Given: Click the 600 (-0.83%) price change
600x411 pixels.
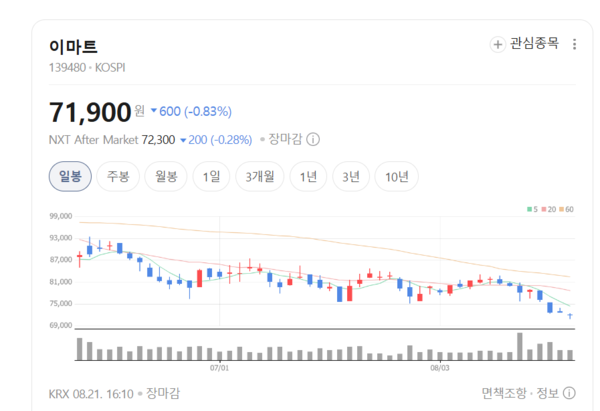Looking at the screenshot, I should click(x=191, y=111).
